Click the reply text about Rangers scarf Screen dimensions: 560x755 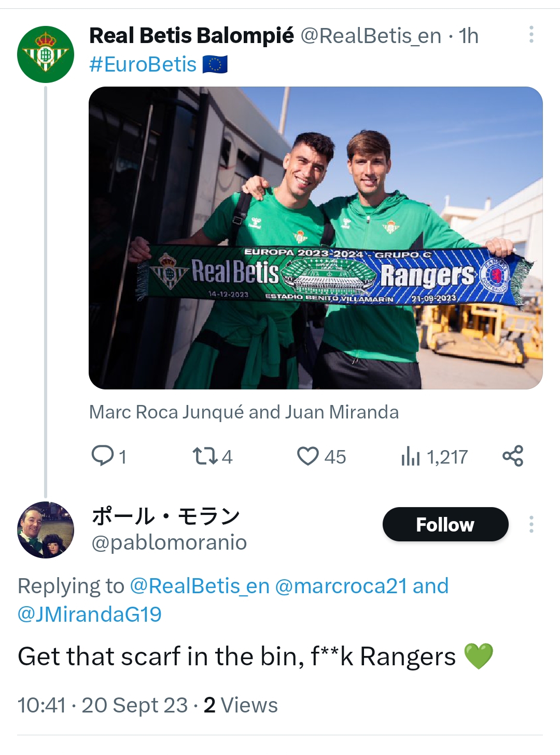click(236, 656)
